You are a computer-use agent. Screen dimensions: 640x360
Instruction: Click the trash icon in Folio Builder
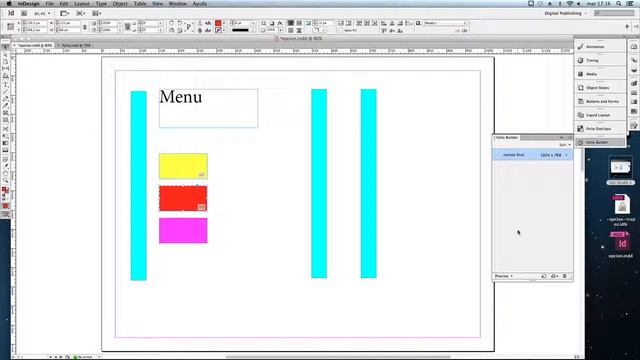tap(565, 276)
